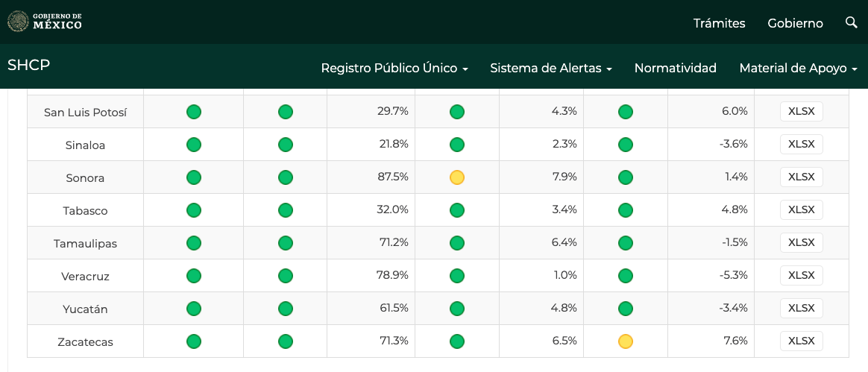Click Veracruz's green dot next to 78.9%
Image resolution: width=868 pixels, height=372 pixels.
457,276
